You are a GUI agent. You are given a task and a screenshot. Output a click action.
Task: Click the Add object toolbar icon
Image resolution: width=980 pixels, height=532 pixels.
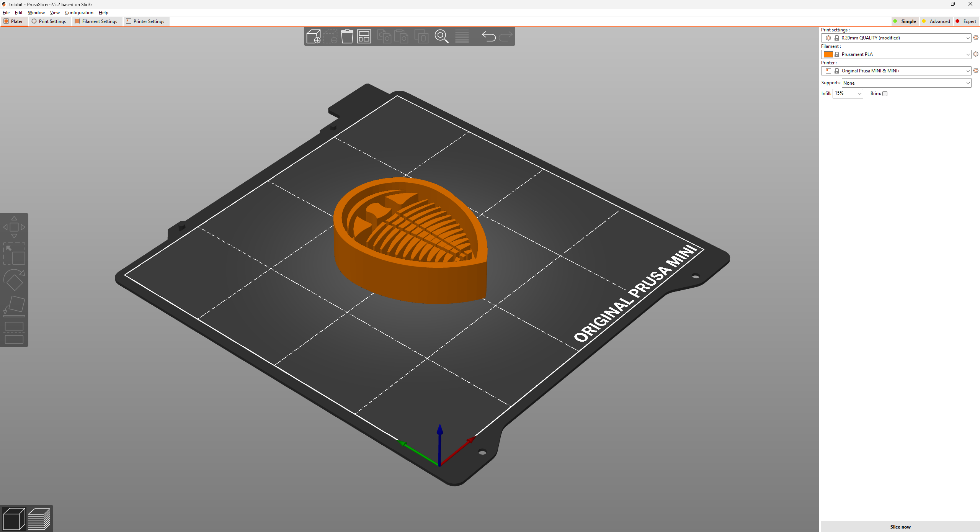pos(313,36)
